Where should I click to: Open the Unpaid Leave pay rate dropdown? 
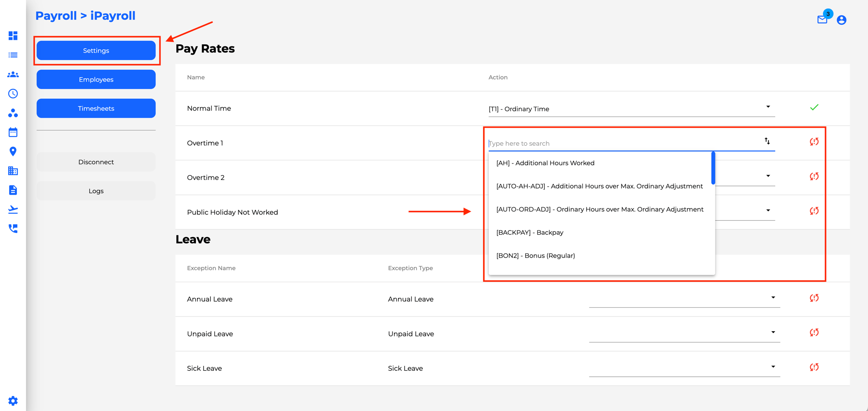(773, 332)
